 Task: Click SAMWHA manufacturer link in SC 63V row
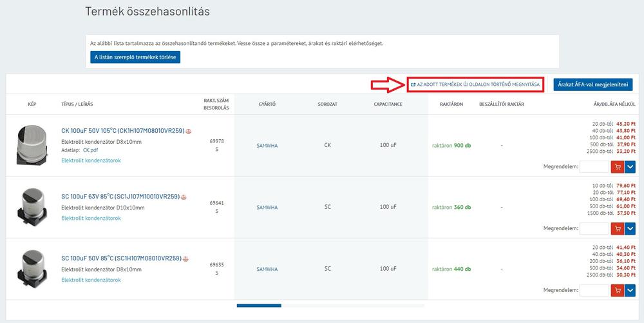[x=267, y=208]
